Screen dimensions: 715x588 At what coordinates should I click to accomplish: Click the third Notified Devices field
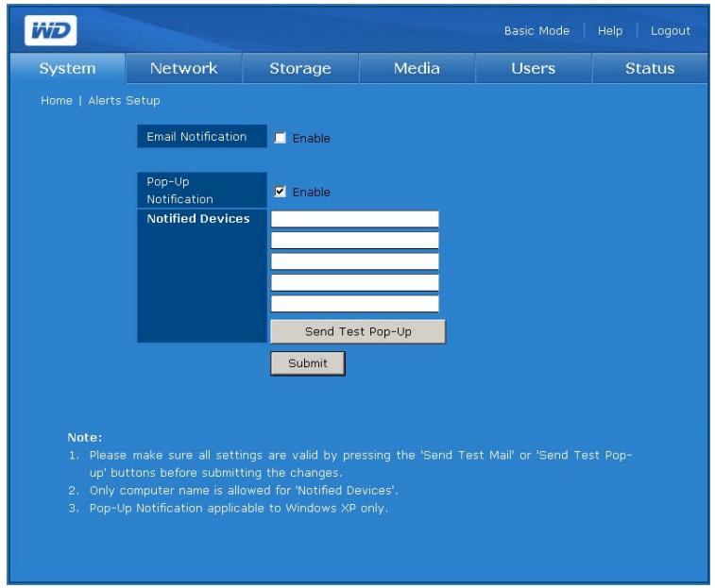point(355,261)
